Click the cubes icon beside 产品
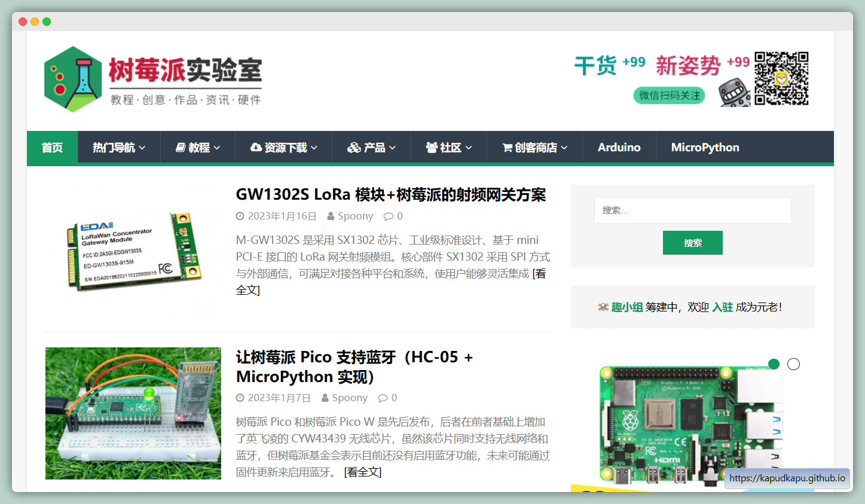The image size is (865, 504). (x=354, y=148)
